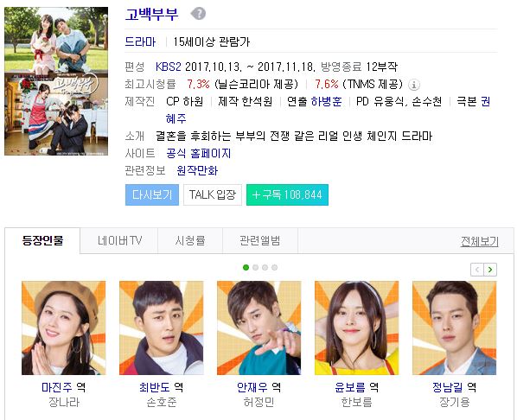This screenshot has width=517, height=420.
Task: Click the KBS2 channel link
Action: (x=169, y=67)
